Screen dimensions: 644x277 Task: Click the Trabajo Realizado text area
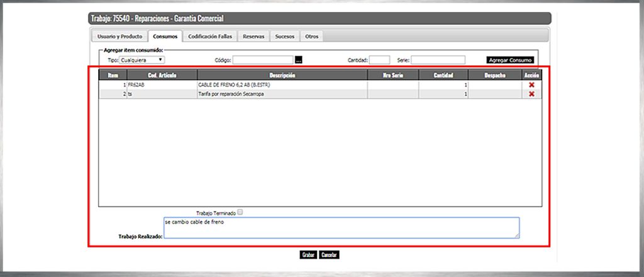click(341, 228)
